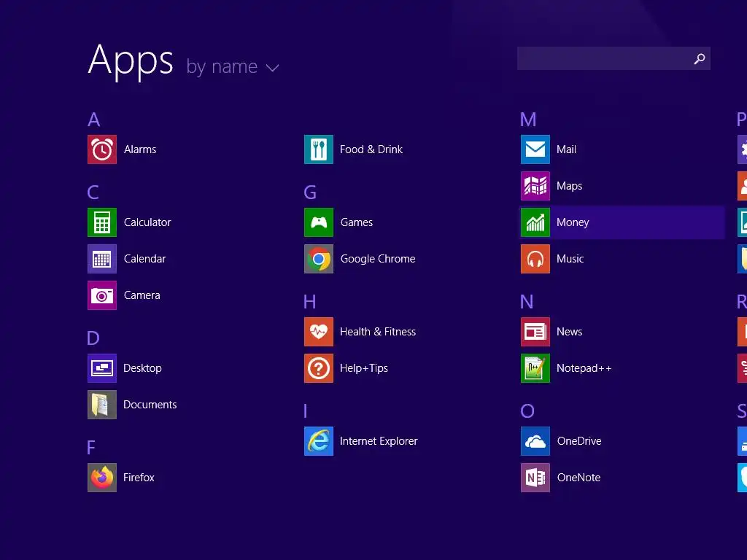
Task: Select the letter F group header
Action: click(91, 448)
